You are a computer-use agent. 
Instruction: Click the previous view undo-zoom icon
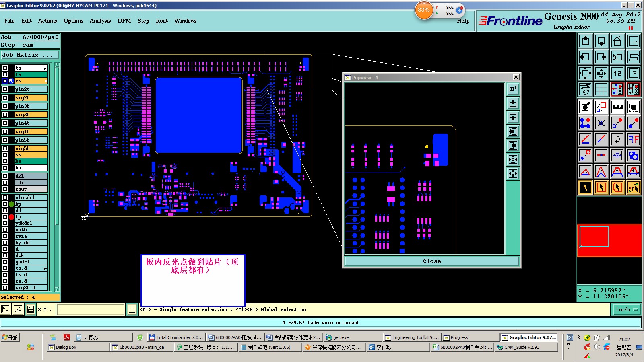(617, 57)
